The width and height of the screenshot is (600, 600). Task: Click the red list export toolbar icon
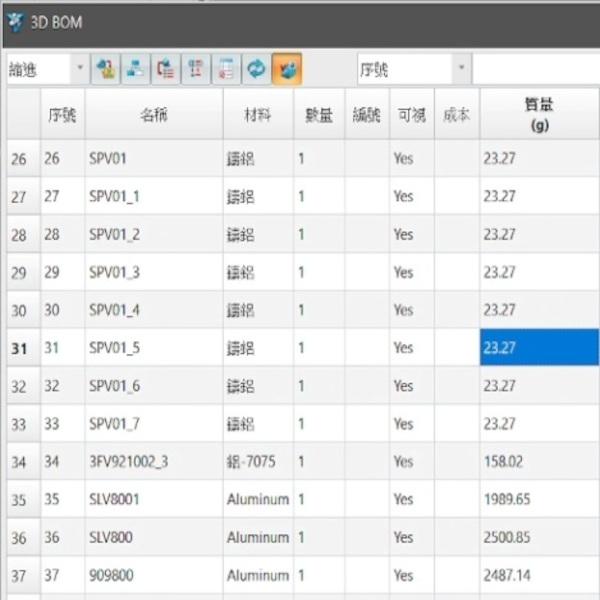pyautogui.click(x=166, y=69)
